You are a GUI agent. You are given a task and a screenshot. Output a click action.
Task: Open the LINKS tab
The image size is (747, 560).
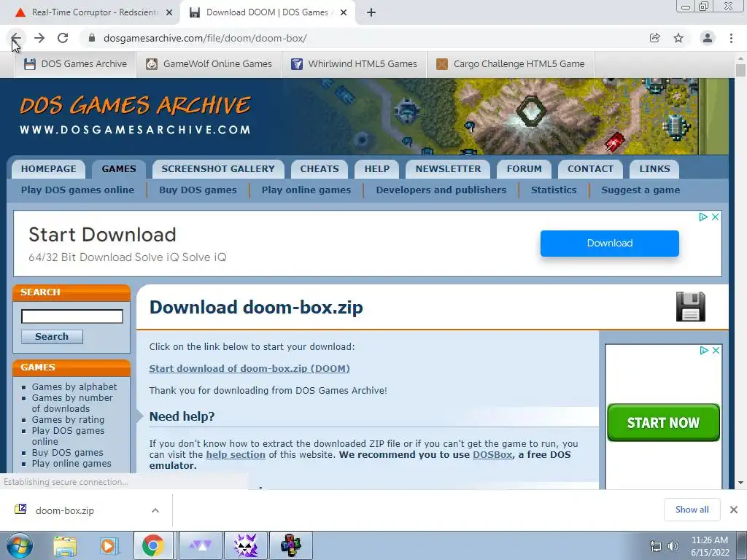654,169
